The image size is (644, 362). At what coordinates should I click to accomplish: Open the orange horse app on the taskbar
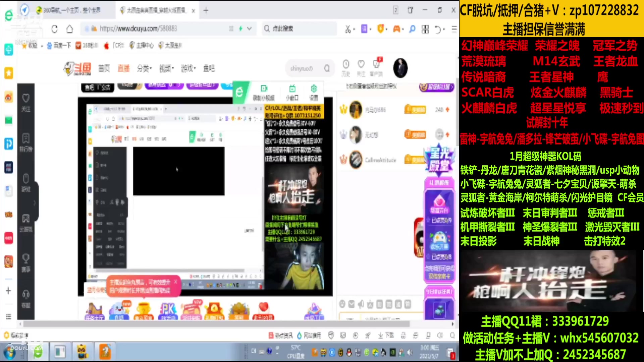click(x=105, y=352)
